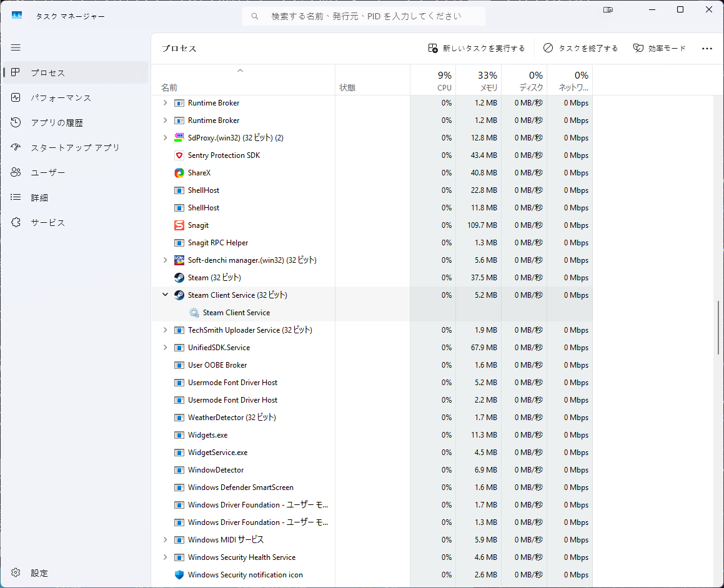This screenshot has height=588, width=724.
Task: Sort by the 名前 column header
Action: [244, 81]
